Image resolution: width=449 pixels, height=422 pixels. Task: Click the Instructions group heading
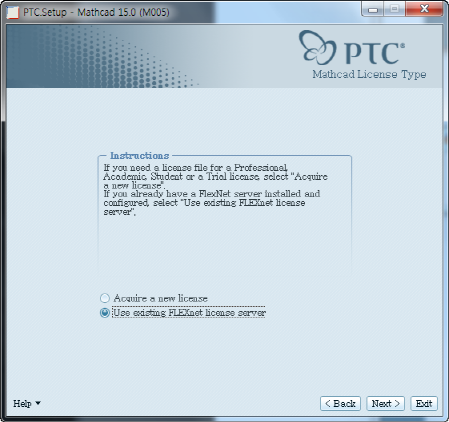[139, 156]
